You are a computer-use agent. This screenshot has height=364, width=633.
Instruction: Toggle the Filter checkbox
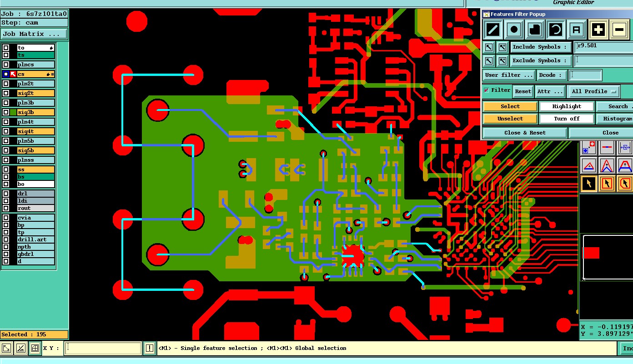pyautogui.click(x=486, y=90)
